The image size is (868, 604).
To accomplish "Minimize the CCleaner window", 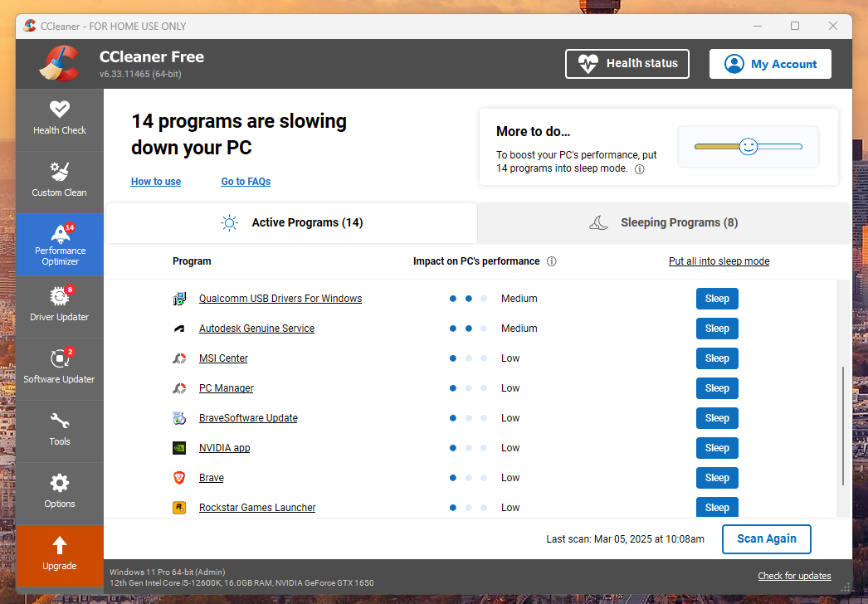I will (758, 26).
